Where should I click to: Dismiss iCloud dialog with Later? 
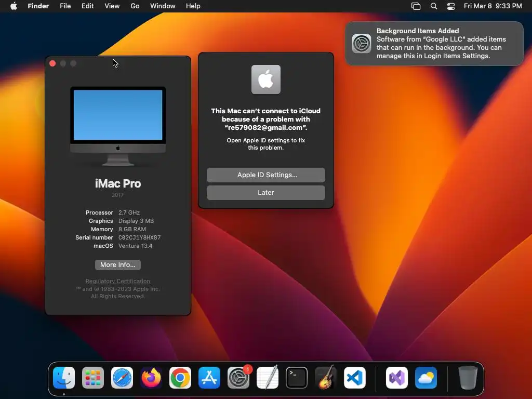(x=266, y=192)
